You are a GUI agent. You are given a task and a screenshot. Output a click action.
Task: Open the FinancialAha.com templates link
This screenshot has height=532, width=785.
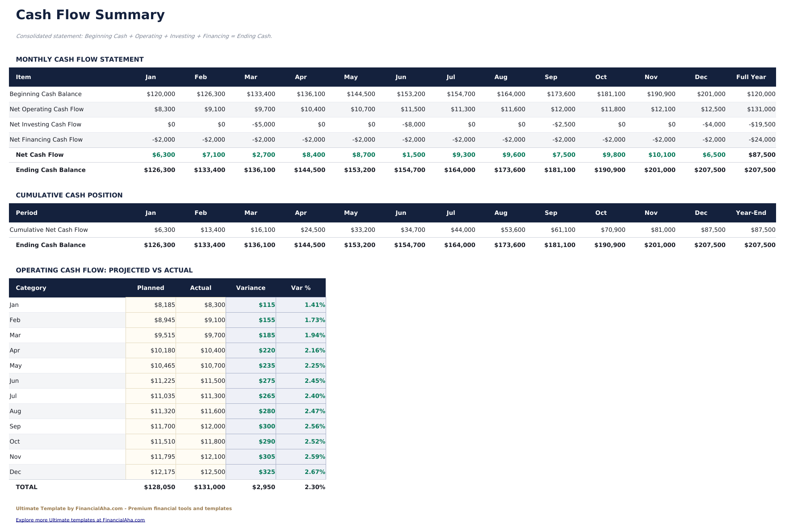pos(80,519)
